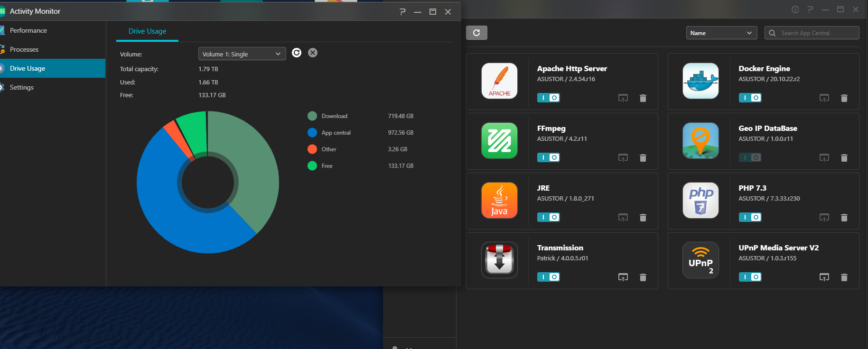Toggle Apache Http Server on/off switch
Viewport: 868px width, 349px height.
[549, 98]
